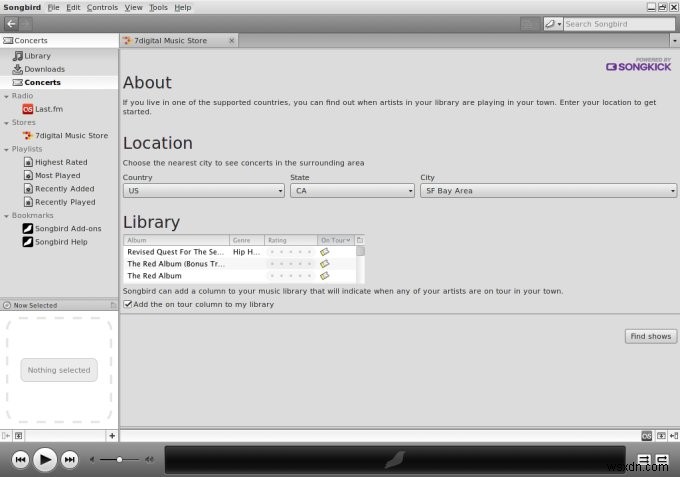Uncheck Add the on tour column checkbox
Image resolution: width=680 pixels, height=477 pixels.
pos(128,304)
